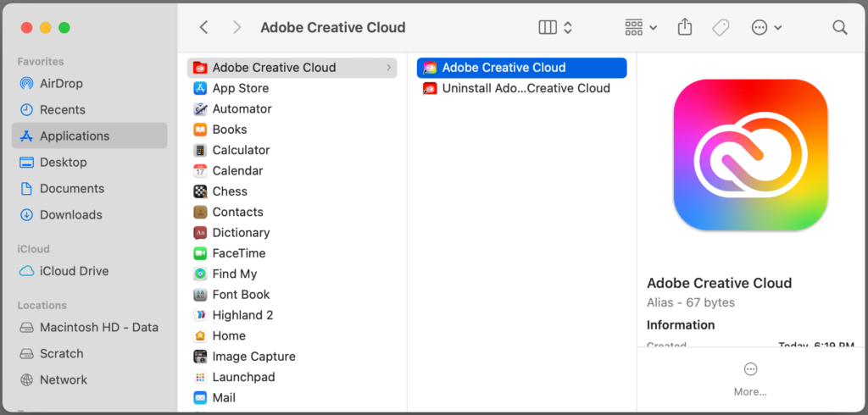Click the large Creative Cloud preview image
This screenshot has width=868, height=415.
pos(750,154)
